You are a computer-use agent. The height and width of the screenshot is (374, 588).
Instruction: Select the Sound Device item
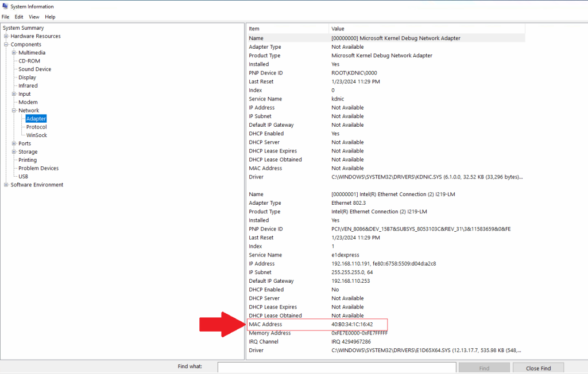tap(33, 69)
